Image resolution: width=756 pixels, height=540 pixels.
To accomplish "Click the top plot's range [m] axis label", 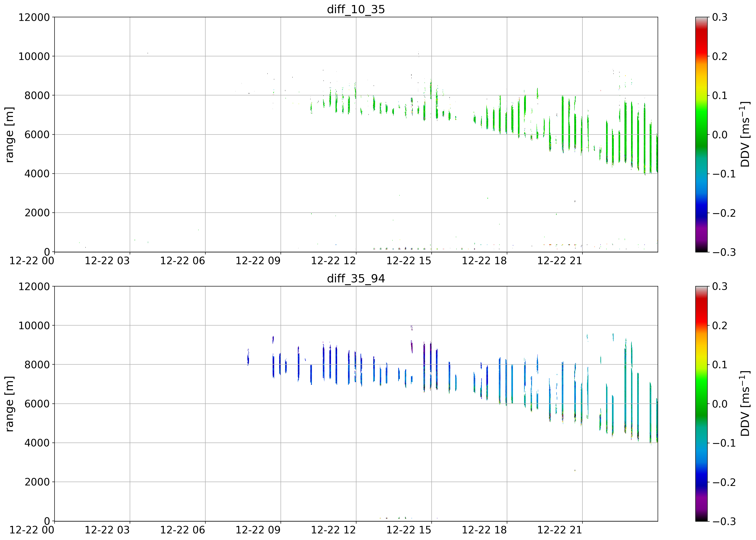I will point(9,134).
